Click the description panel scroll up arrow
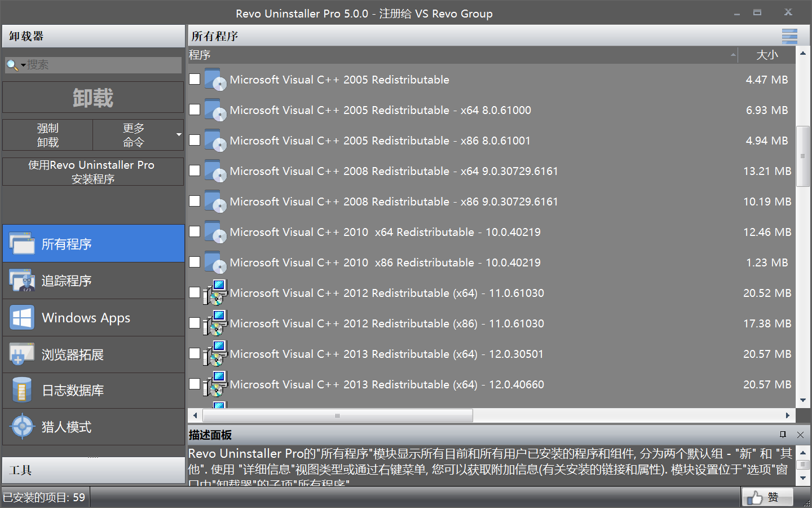 (x=803, y=452)
